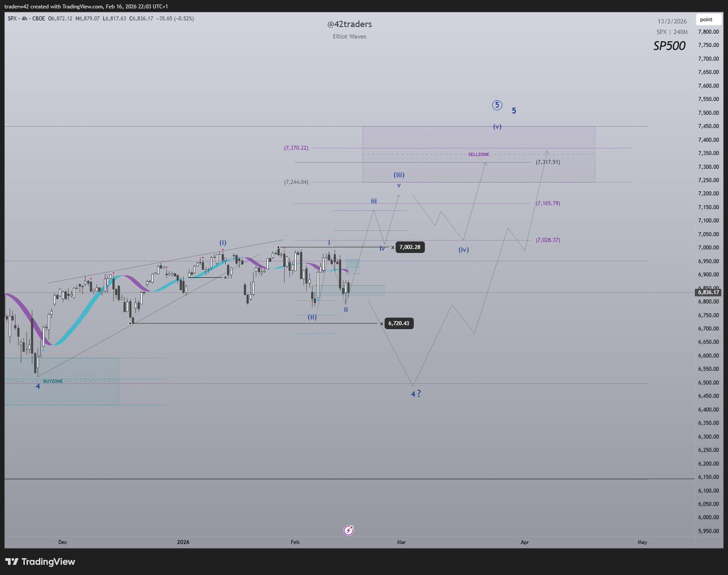Click the lightning event marker on time axis
Viewport: 728px width, 575px height.
point(349,530)
